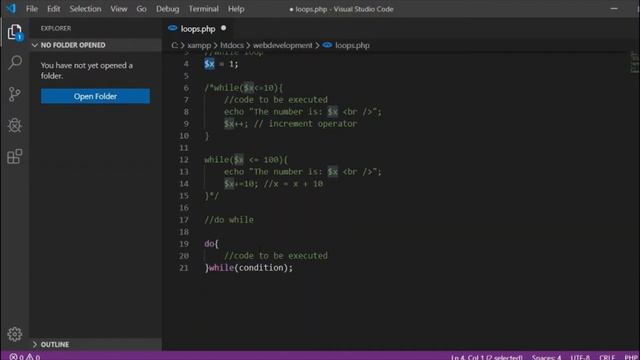Click the '$x+=10;' statement on line 14

pos(241,184)
